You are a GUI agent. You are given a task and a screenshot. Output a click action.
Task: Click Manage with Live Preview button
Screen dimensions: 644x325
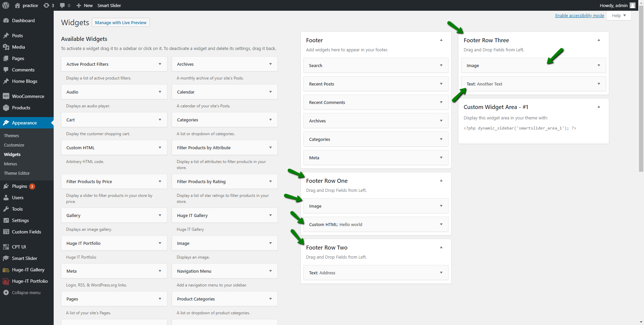coord(121,22)
